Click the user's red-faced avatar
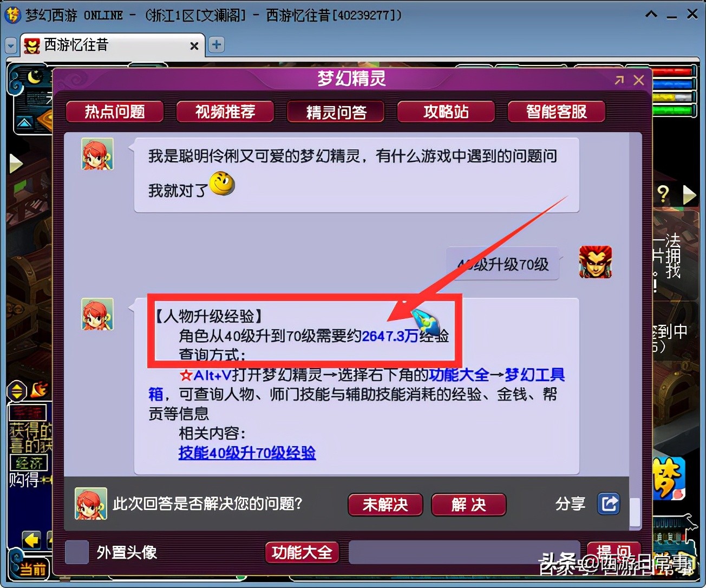This screenshot has height=588, width=706. 596,262
